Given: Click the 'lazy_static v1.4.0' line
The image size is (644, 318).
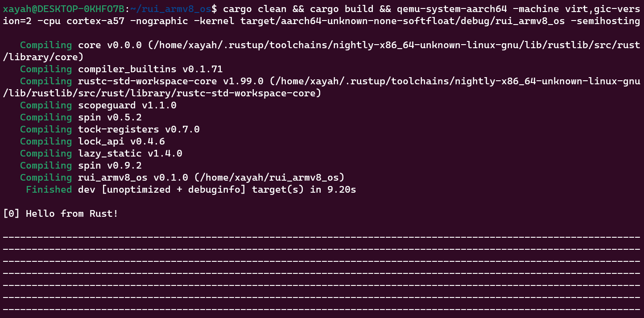Looking at the screenshot, I should click(x=130, y=153).
